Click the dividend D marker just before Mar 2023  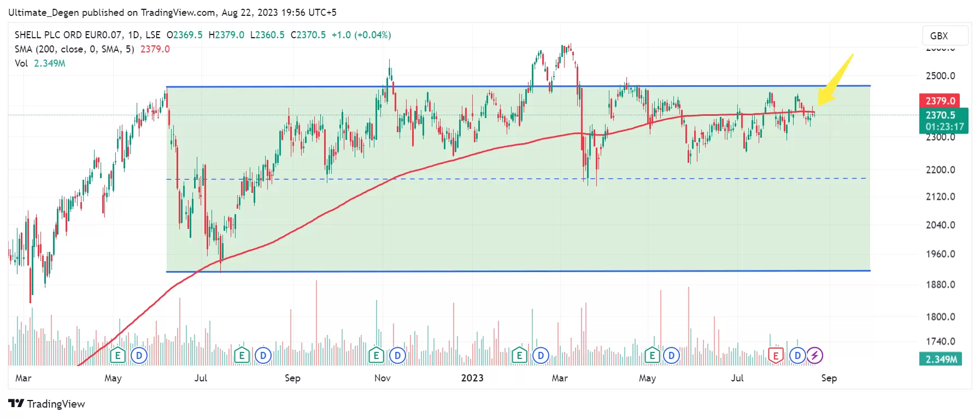tap(541, 356)
